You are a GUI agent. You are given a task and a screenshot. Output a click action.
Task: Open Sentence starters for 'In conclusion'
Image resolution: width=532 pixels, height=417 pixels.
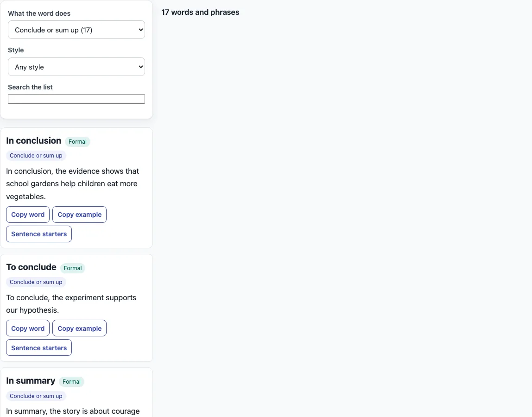39,234
